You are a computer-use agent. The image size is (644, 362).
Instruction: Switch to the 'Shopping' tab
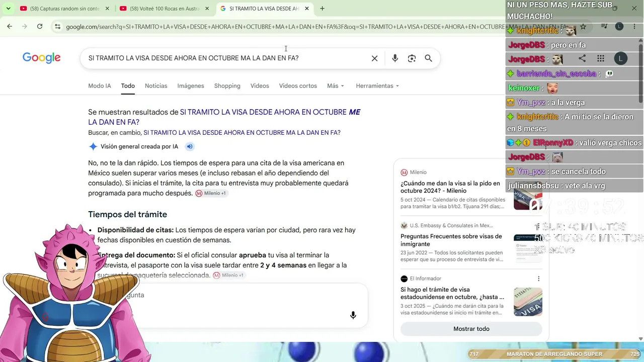[x=227, y=86]
